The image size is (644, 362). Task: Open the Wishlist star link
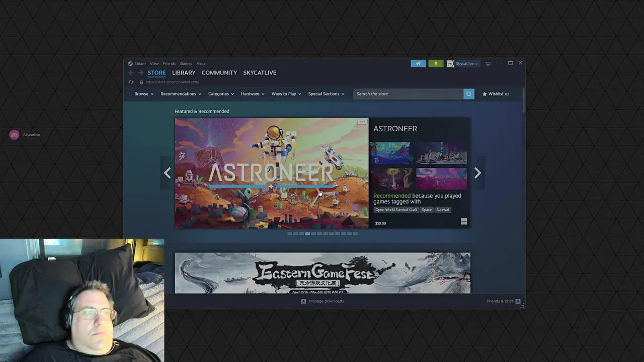(x=496, y=94)
